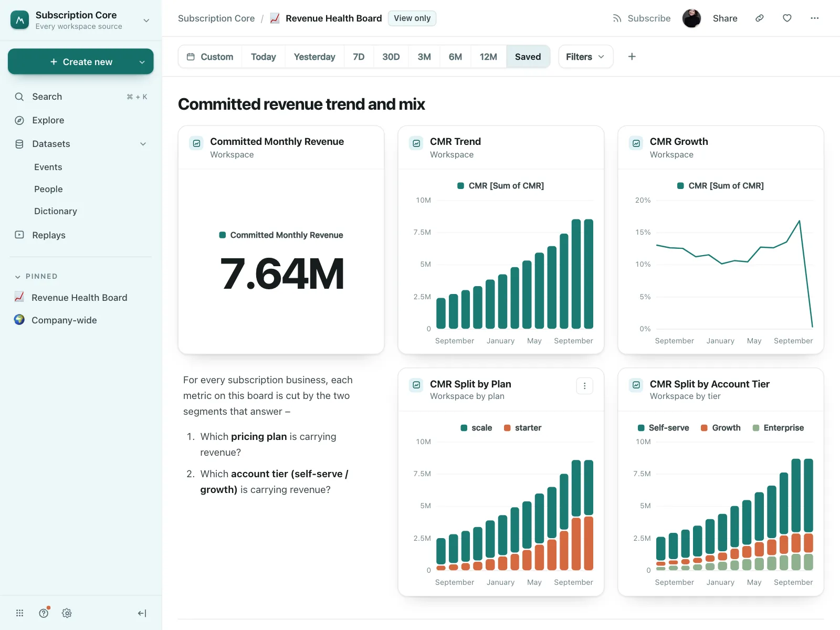
Task: Toggle CMR legend in CMR Trend chart
Action: point(501,186)
